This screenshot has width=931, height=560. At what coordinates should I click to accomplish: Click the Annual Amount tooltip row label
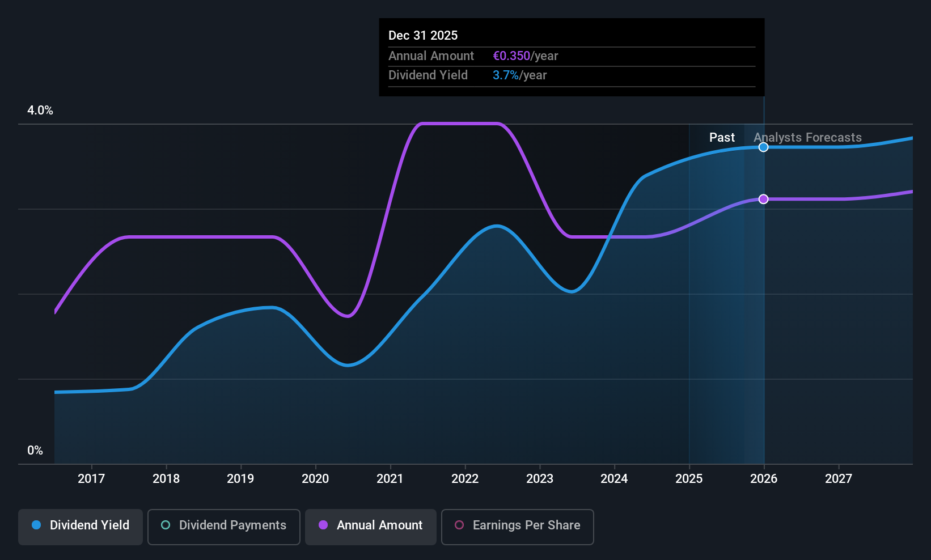point(431,56)
